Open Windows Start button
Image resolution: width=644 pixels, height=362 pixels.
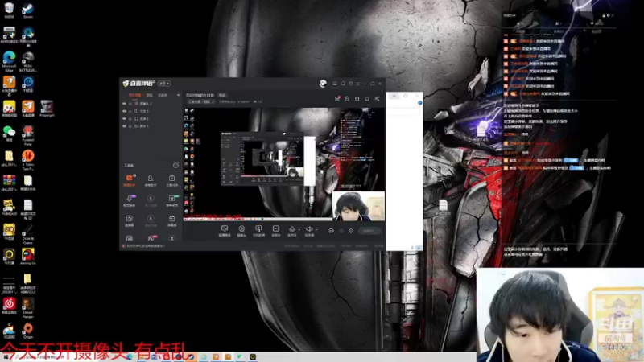6,357
